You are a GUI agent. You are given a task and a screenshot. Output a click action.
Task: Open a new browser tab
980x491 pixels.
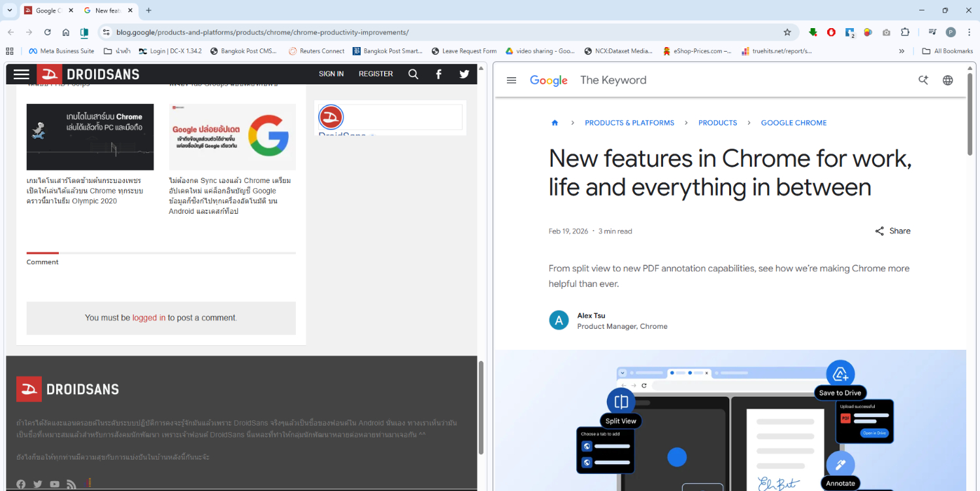148,10
